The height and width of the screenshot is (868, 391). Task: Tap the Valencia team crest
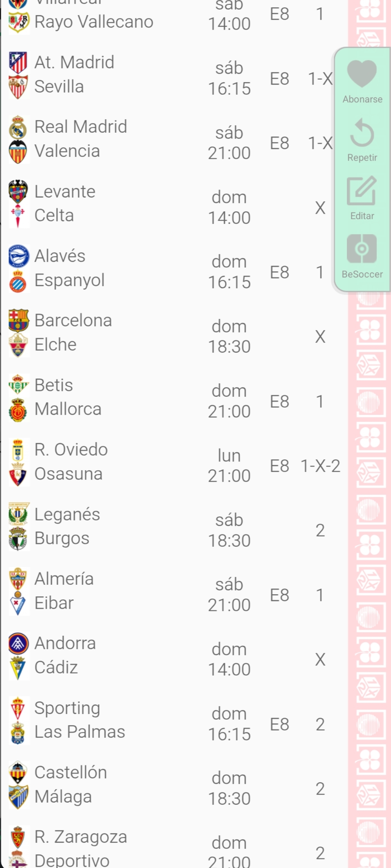(x=18, y=152)
